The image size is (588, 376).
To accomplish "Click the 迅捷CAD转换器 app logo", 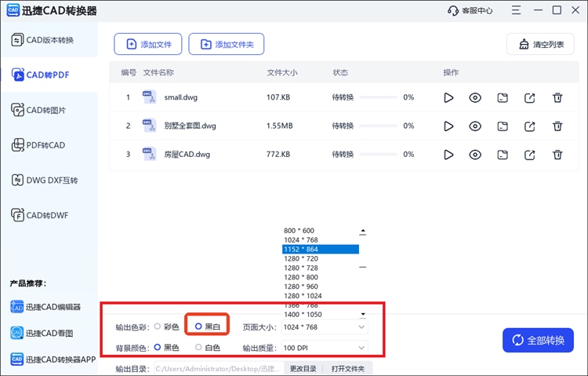I will tap(13, 10).
